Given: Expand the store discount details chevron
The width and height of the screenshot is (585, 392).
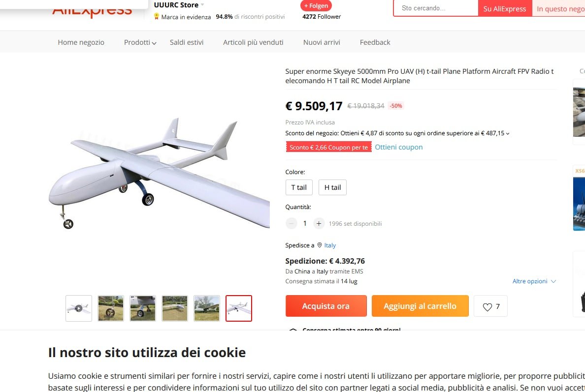Looking at the screenshot, I should point(508,133).
